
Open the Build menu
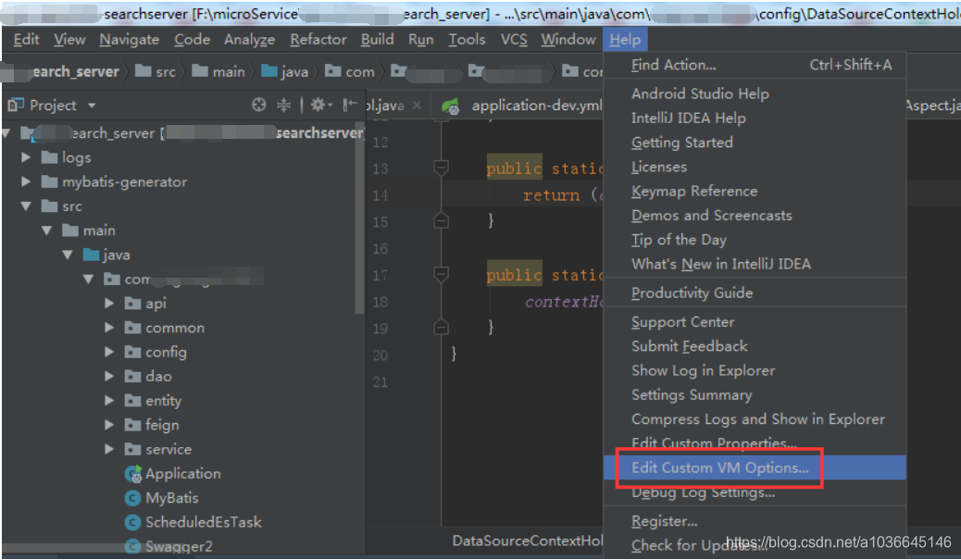(x=377, y=39)
